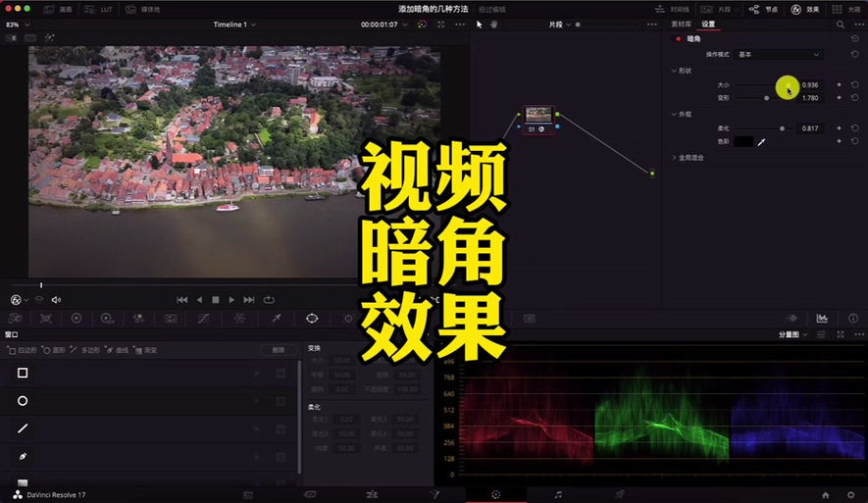Switch to the 设置 settings tab
Image resolution: width=868 pixels, height=503 pixels.
[x=708, y=25]
